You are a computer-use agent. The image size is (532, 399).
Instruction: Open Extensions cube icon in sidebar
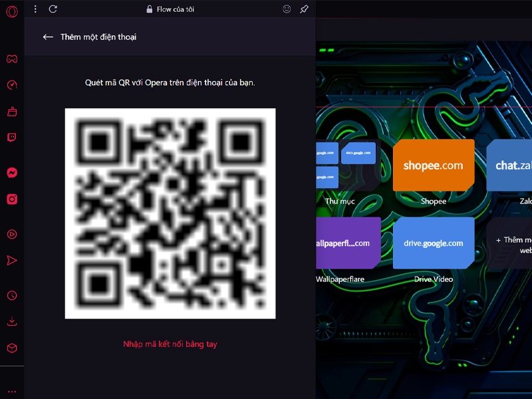pyautogui.click(x=12, y=348)
